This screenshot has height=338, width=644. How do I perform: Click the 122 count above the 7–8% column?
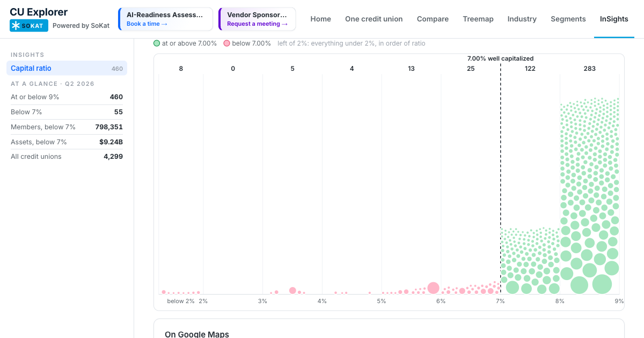(x=530, y=69)
